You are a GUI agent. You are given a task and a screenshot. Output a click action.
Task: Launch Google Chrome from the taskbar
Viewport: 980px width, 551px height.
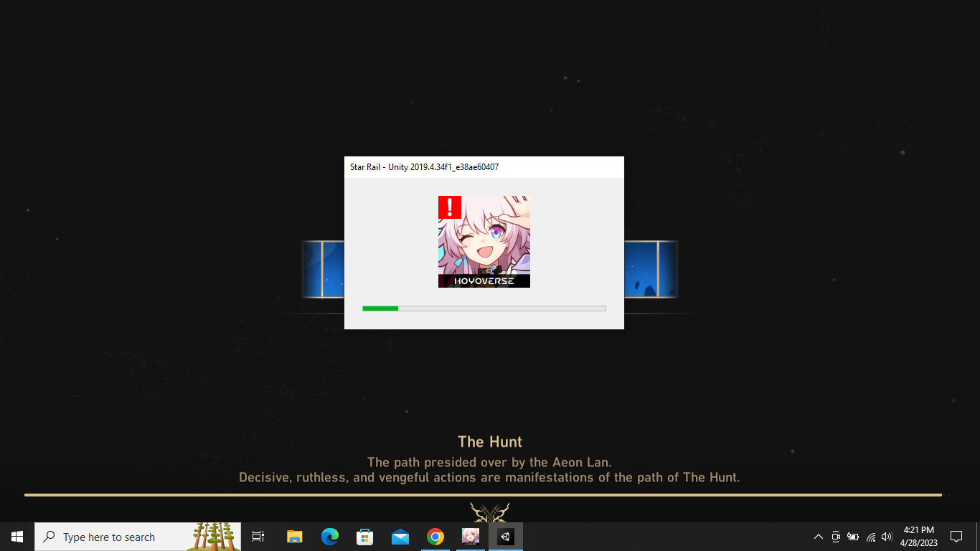[435, 536]
